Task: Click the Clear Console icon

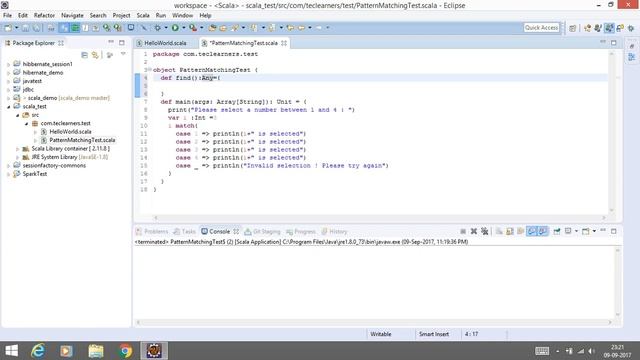Action: [x=499, y=231]
